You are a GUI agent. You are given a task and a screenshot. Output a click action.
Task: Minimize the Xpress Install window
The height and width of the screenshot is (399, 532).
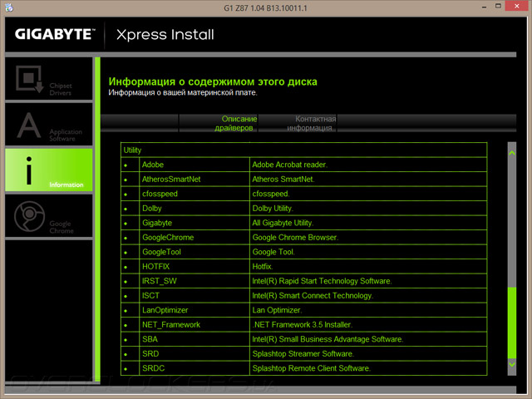pos(484,7)
